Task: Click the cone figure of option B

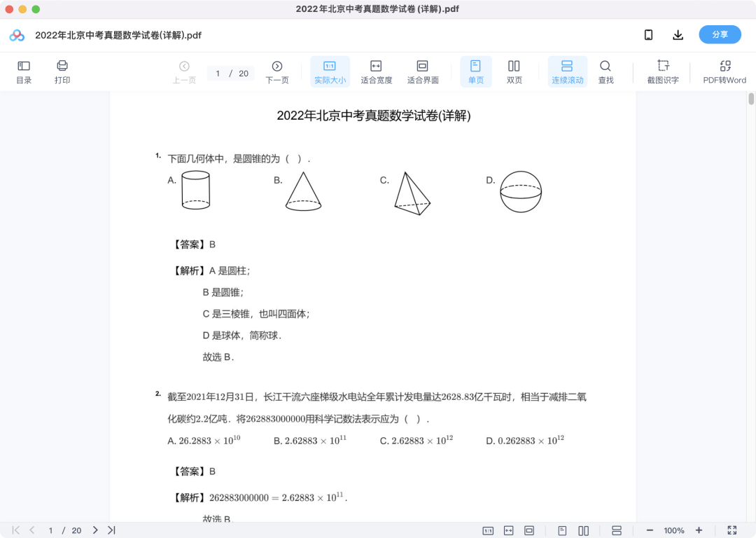Action: pos(303,191)
